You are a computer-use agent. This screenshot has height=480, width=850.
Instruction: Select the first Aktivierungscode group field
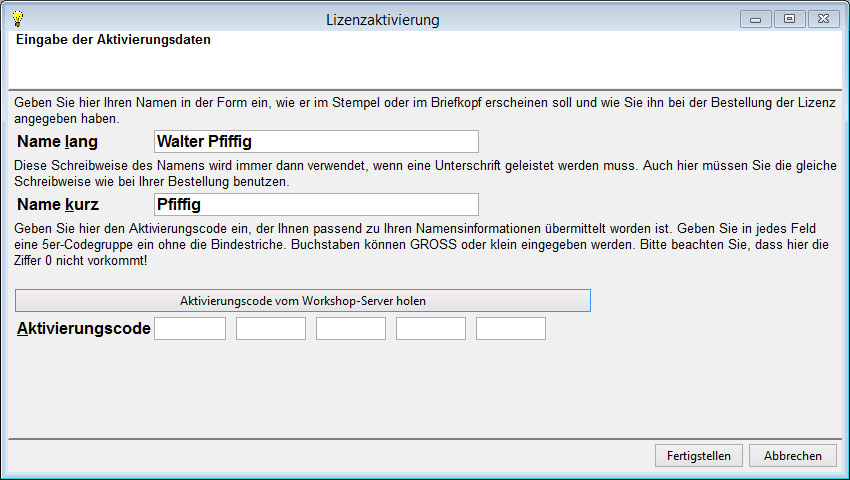point(190,329)
